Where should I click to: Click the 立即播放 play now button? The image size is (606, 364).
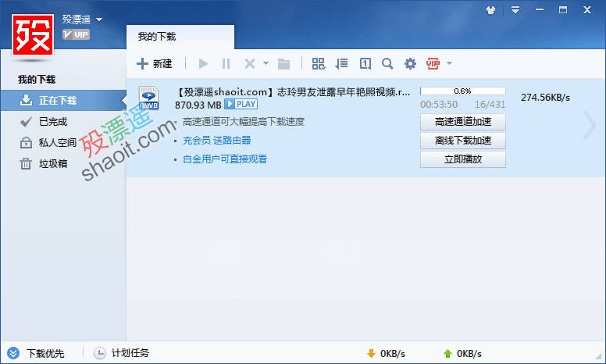coord(462,159)
